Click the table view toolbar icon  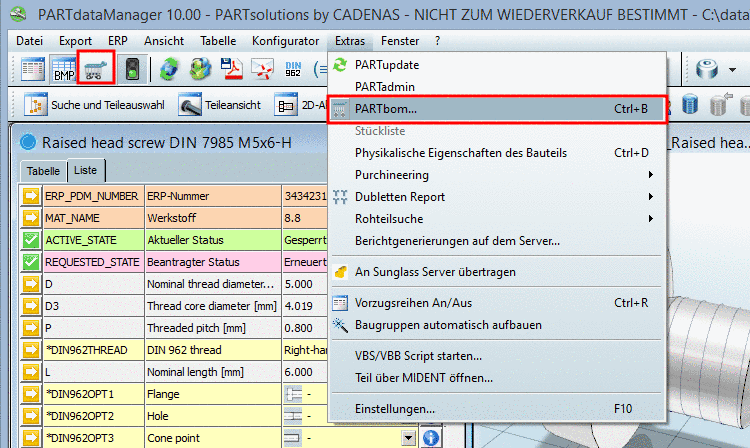[33, 69]
